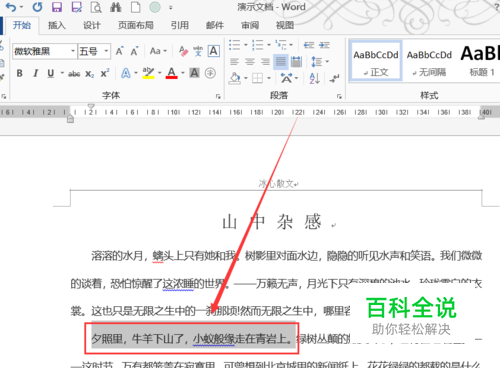
Task: Decrease paragraph indent icon
Action: tap(309, 45)
